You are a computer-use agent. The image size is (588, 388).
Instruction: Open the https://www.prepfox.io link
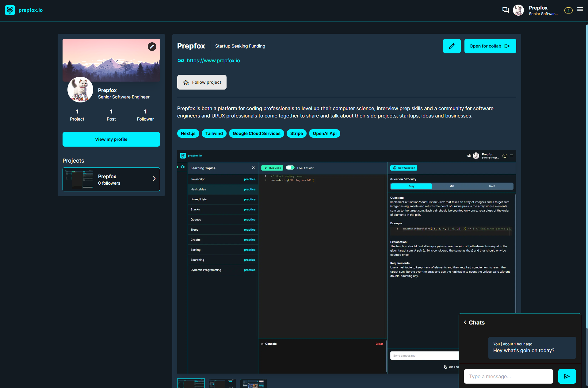(x=213, y=61)
